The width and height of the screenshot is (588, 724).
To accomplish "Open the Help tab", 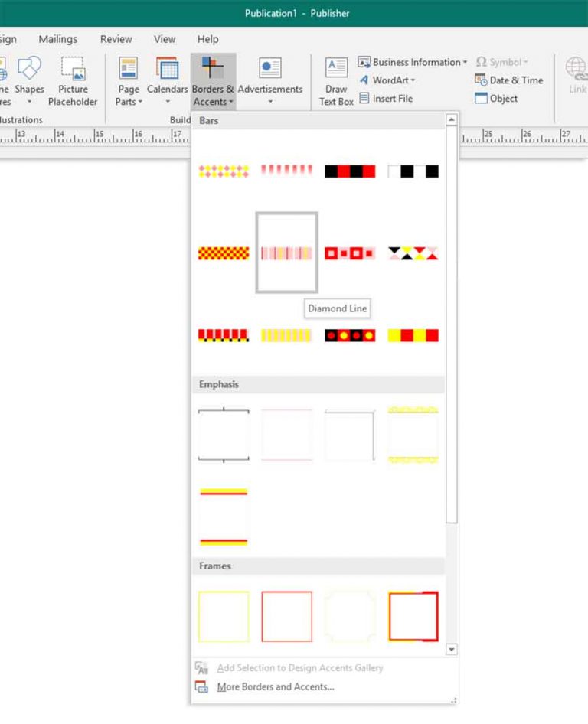I will [207, 39].
